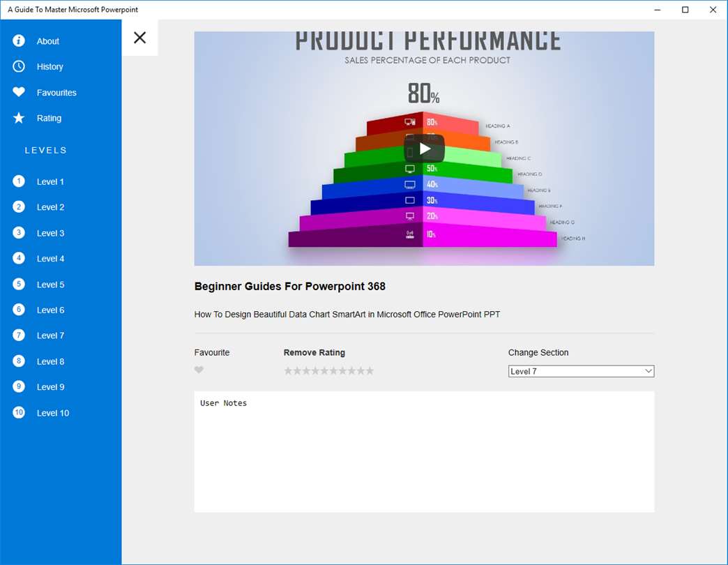Open the History menu item
The image size is (728, 565).
click(x=50, y=67)
